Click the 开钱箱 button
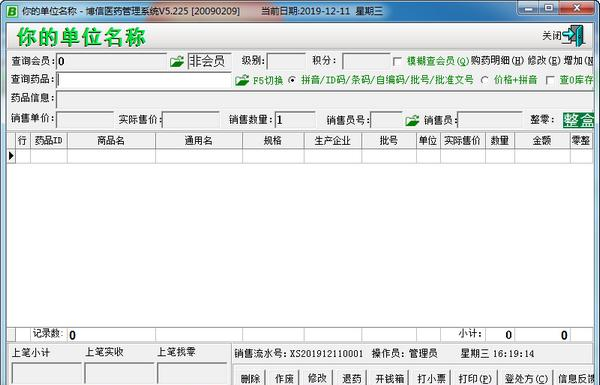The width and height of the screenshot is (600, 385). (x=390, y=378)
